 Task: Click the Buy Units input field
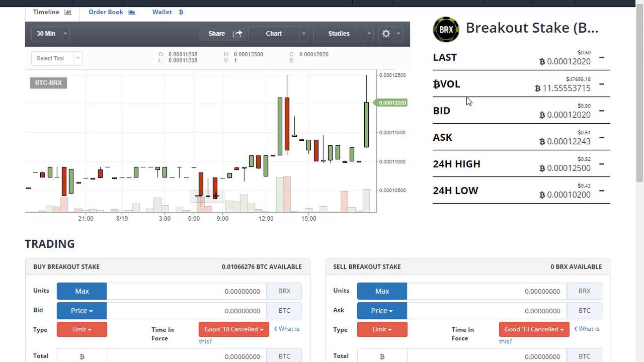pyautogui.click(x=187, y=291)
